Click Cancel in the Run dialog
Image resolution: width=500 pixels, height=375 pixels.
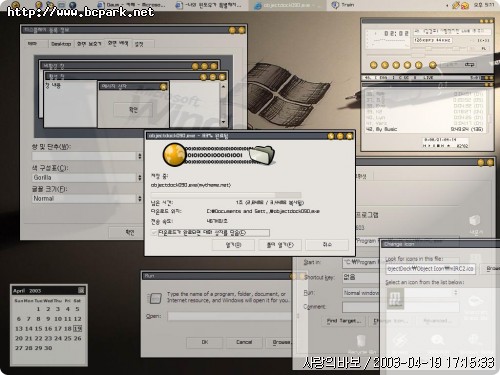tap(244, 342)
